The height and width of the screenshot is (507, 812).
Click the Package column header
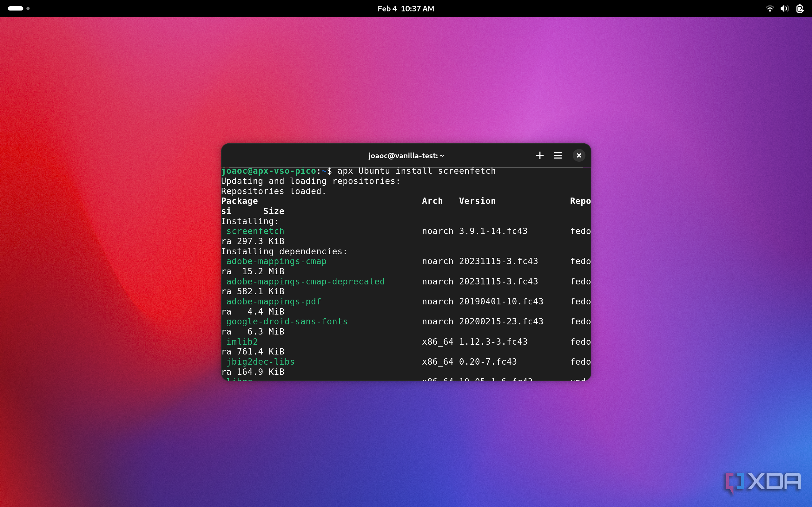tap(240, 201)
